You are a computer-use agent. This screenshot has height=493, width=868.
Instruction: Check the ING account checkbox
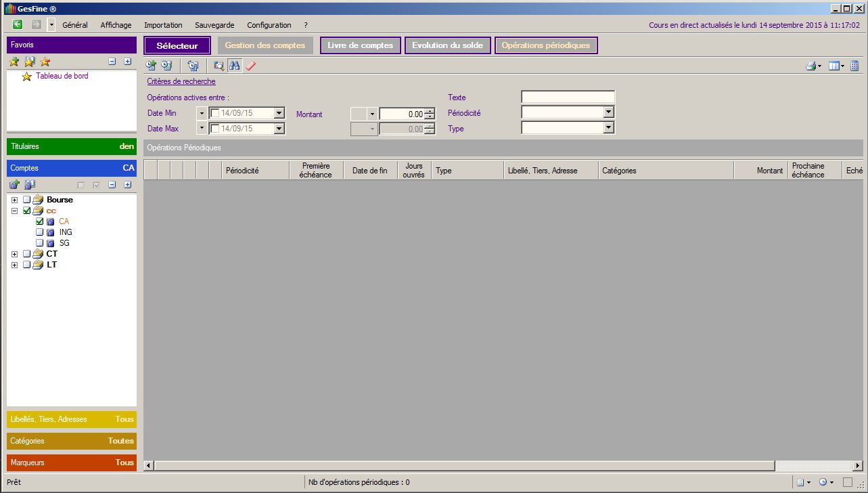tap(39, 232)
